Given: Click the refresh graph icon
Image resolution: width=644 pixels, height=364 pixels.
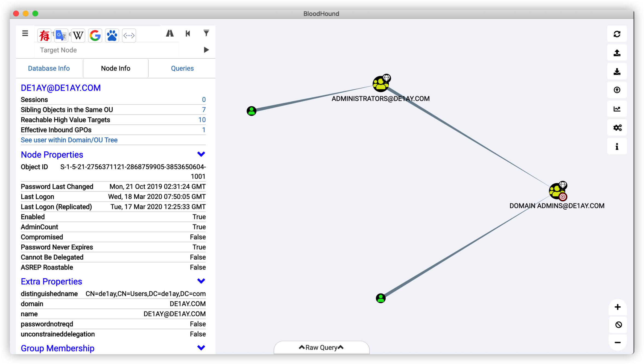Looking at the screenshot, I should [617, 34].
